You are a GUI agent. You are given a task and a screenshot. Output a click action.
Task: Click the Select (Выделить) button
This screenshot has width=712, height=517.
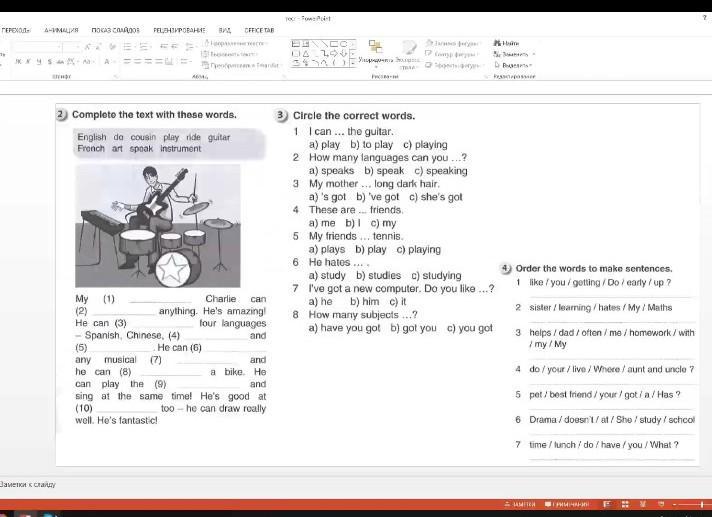tap(514, 64)
